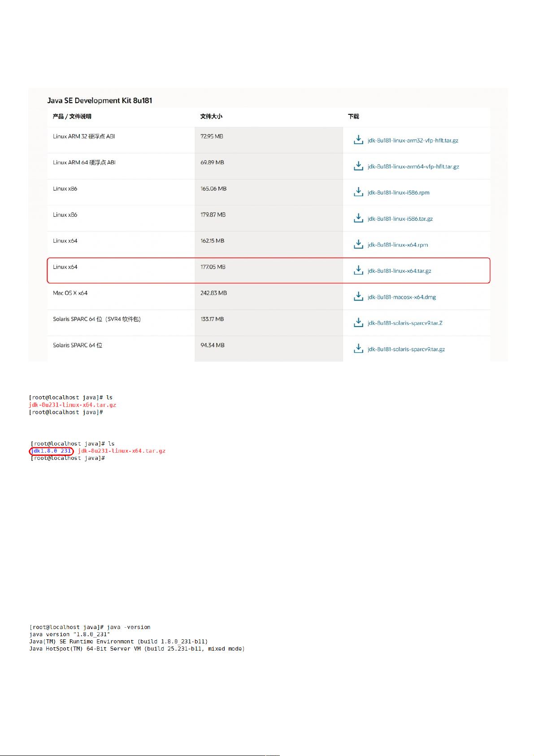Click the blue jdk1.8.0_231 directory name

[51, 451]
